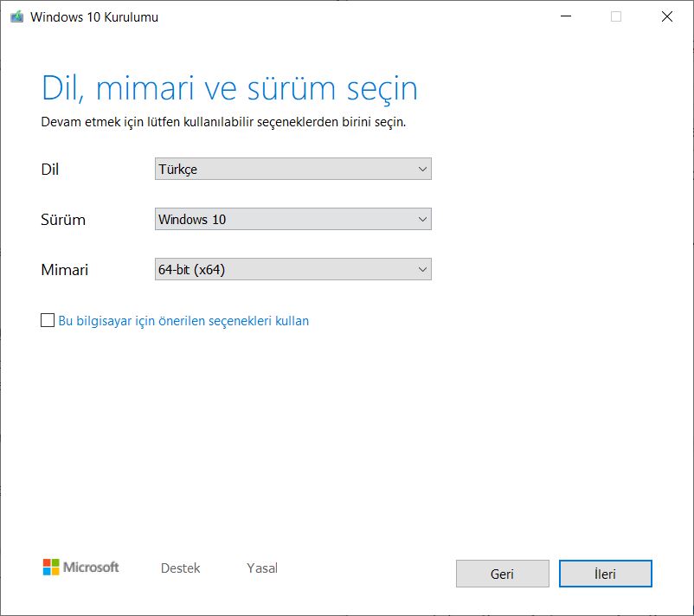Tick the recommended options checkbox box

[x=48, y=321]
